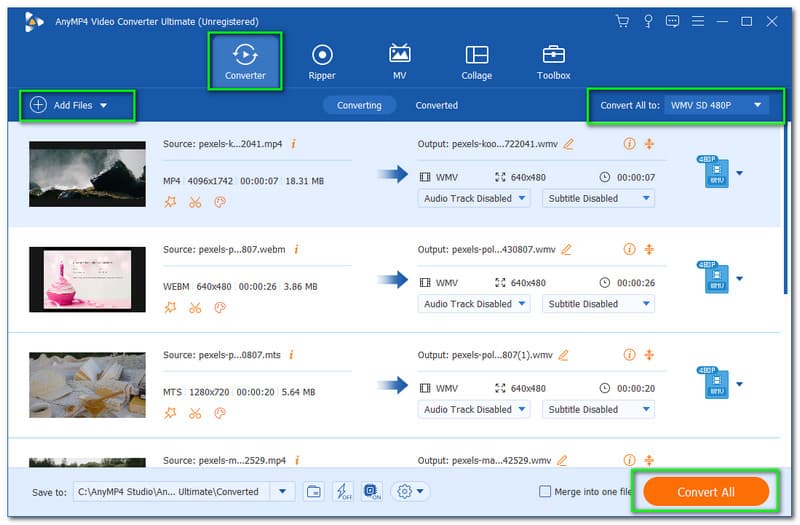Image resolution: width=800 pixels, height=525 pixels.
Task: View info for source pexels-m...2529.mp4
Action: pos(297,460)
